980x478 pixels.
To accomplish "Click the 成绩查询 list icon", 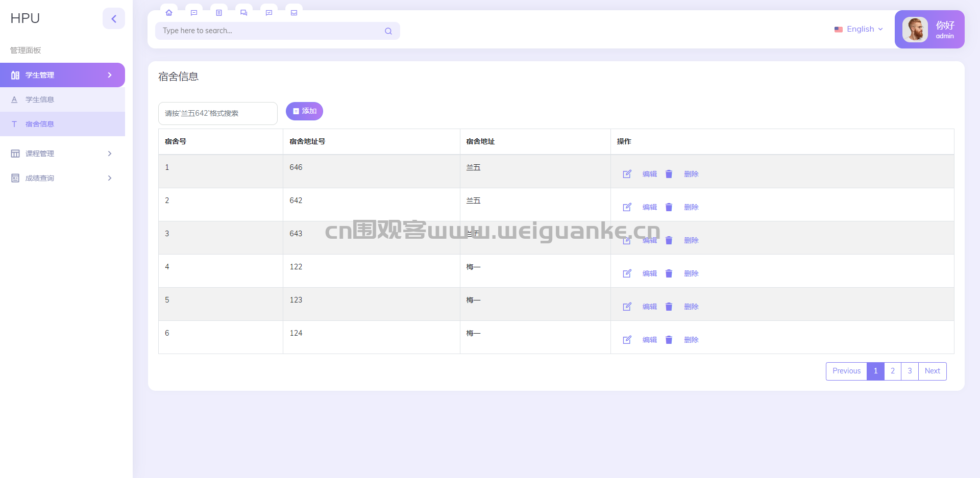I will (x=15, y=178).
